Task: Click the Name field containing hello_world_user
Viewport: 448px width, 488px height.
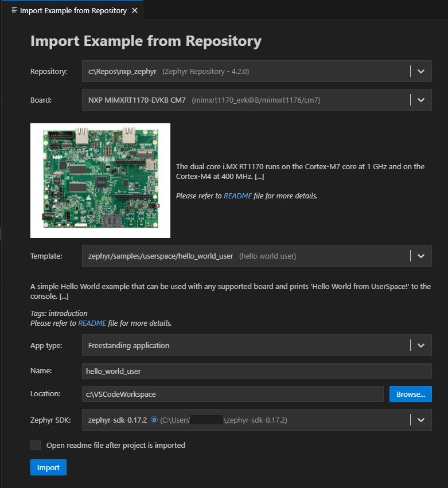Action: (x=229, y=371)
